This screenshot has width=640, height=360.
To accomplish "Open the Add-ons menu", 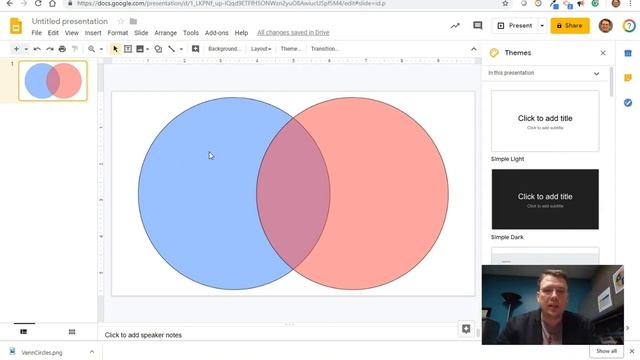I will pos(217,33).
